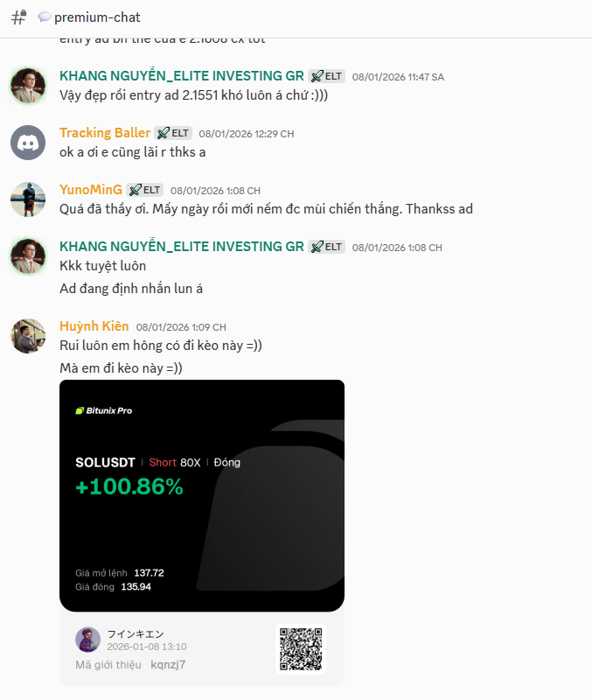Viewport: 592px width, 700px height.
Task: Click the ELT role badge beside Tracking Baller
Action: click(173, 133)
